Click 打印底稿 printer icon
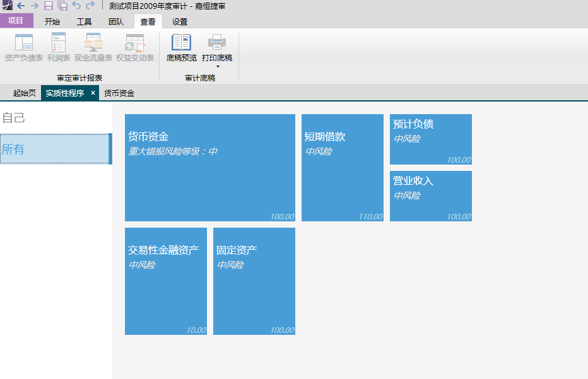Screen dimensions: 588x379 tap(217, 42)
